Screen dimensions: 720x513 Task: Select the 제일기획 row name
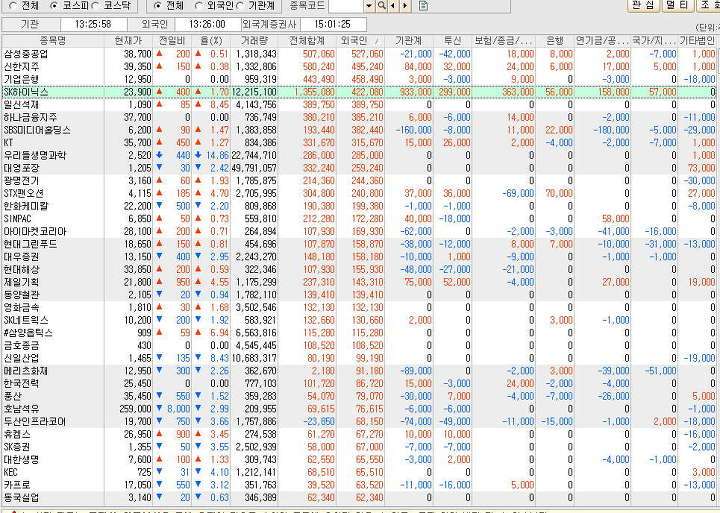tap(22, 282)
